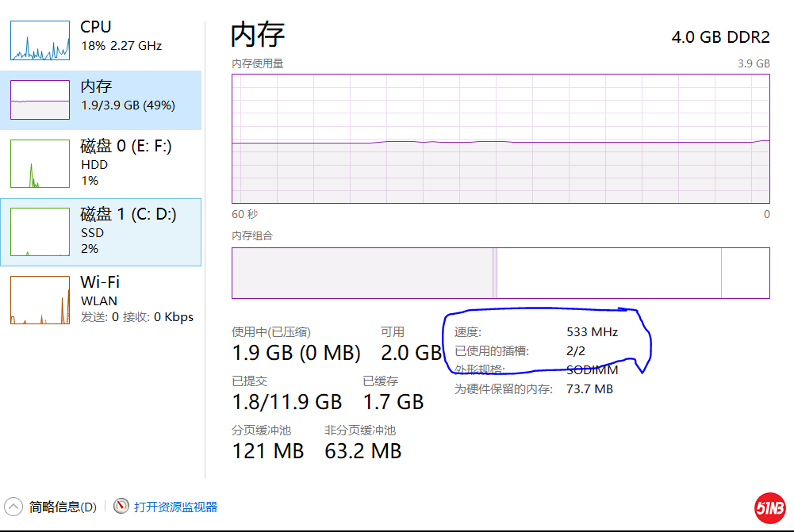The width and height of the screenshot is (794, 532).
Task: Click the 51NB watermark logo
Action: (x=769, y=507)
